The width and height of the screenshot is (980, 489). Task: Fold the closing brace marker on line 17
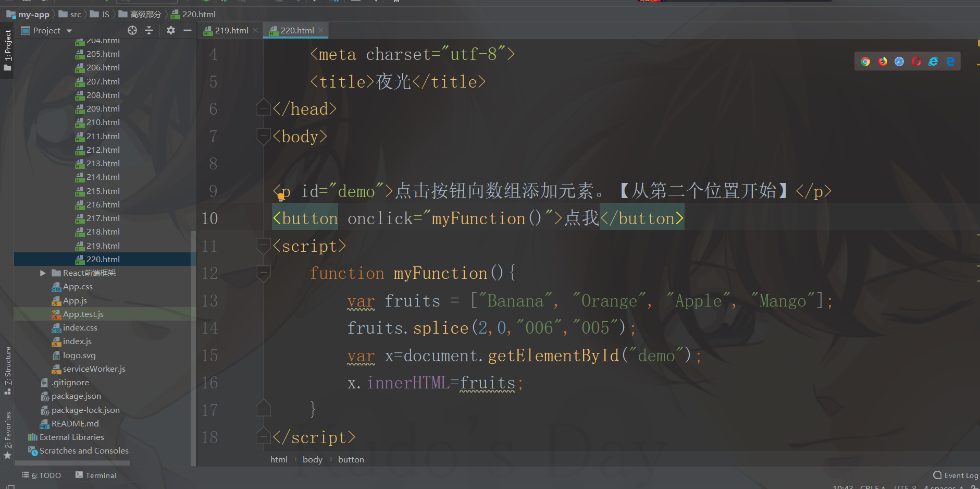coord(264,408)
